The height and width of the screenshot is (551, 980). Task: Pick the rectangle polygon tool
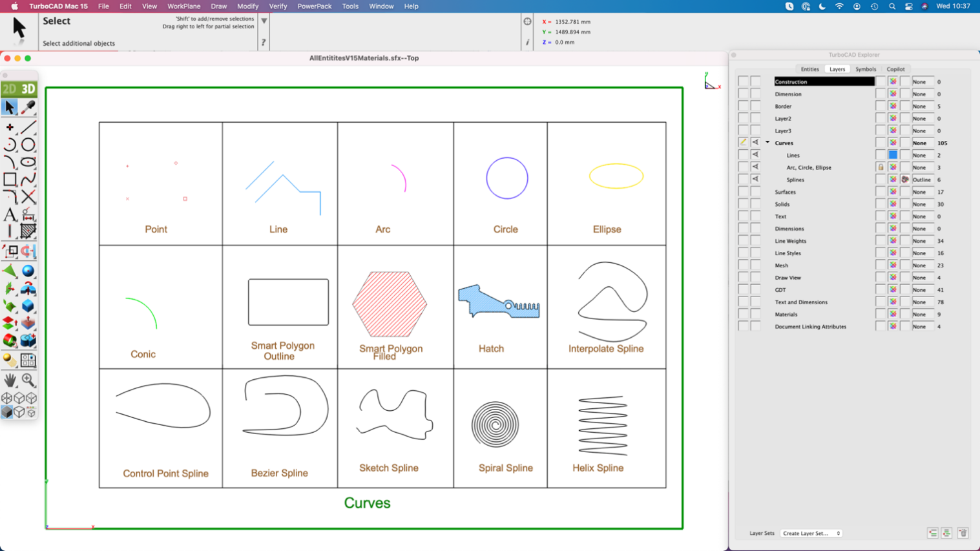coord(10,180)
